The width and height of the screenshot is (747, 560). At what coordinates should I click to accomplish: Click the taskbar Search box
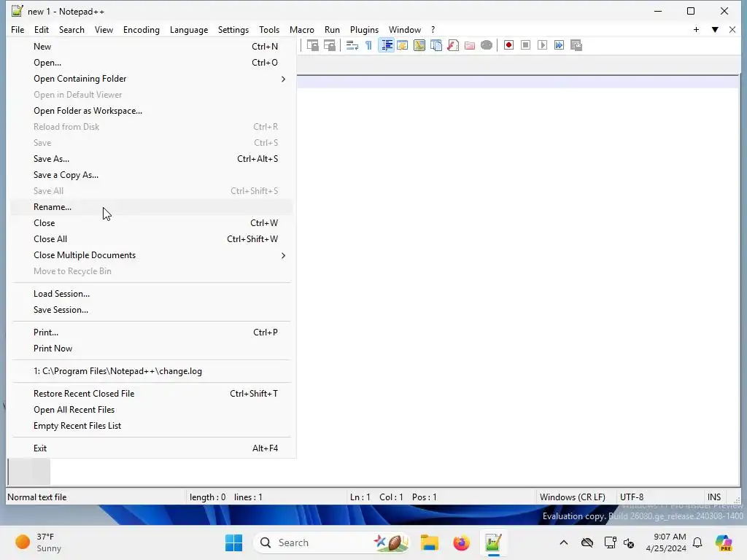pyautogui.click(x=332, y=542)
